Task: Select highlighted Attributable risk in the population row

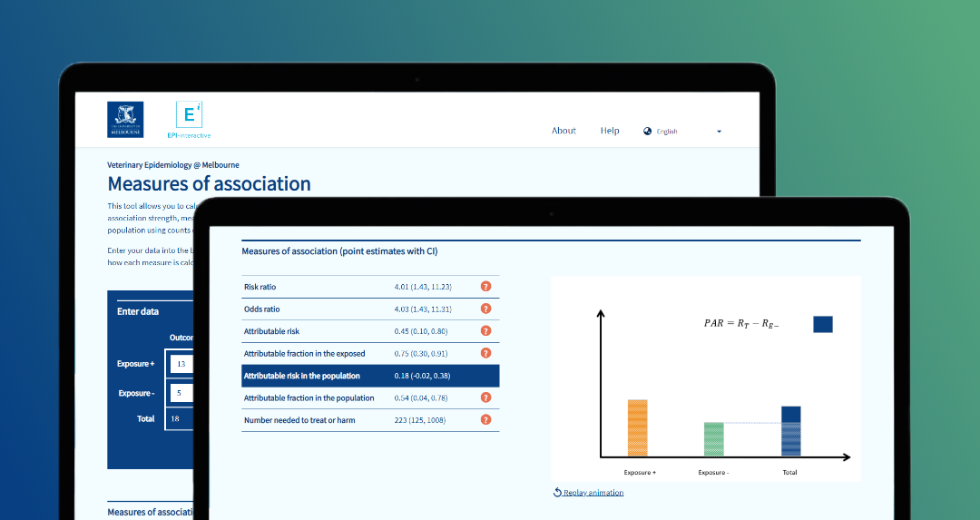Action: tap(370, 376)
